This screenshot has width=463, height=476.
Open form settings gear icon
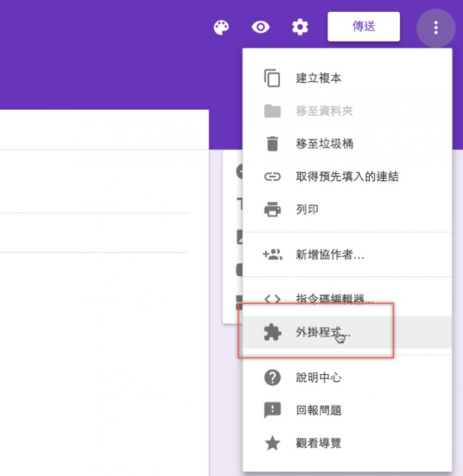[300, 27]
